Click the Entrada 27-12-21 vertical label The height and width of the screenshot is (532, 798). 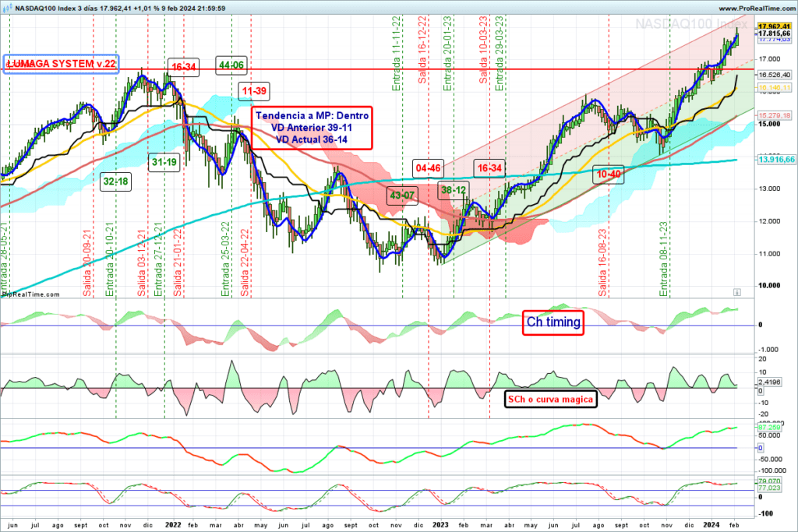pos(158,259)
